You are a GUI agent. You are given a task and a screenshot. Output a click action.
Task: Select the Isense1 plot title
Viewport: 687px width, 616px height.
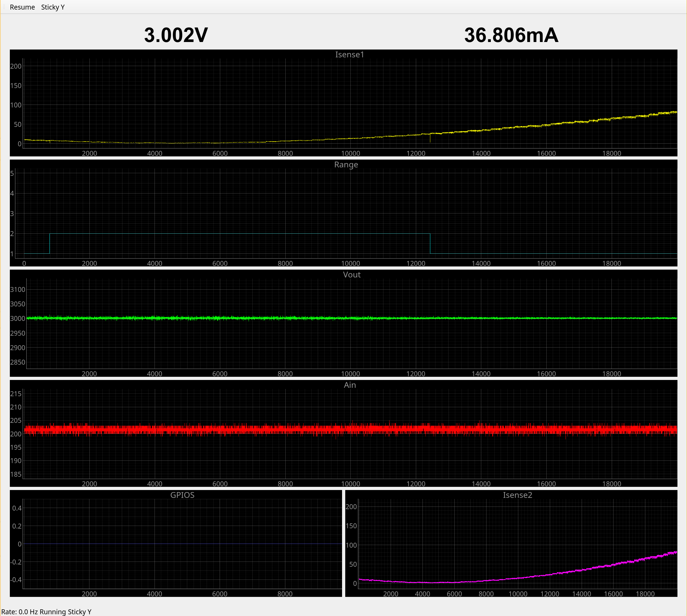pyautogui.click(x=349, y=54)
